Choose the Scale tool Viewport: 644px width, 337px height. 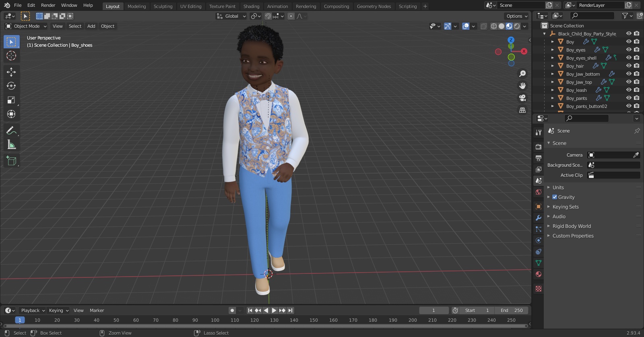point(11,100)
